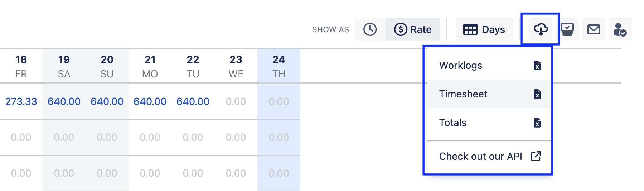Click the 640.00 value under Monday 21
644x191 pixels.
click(x=150, y=101)
